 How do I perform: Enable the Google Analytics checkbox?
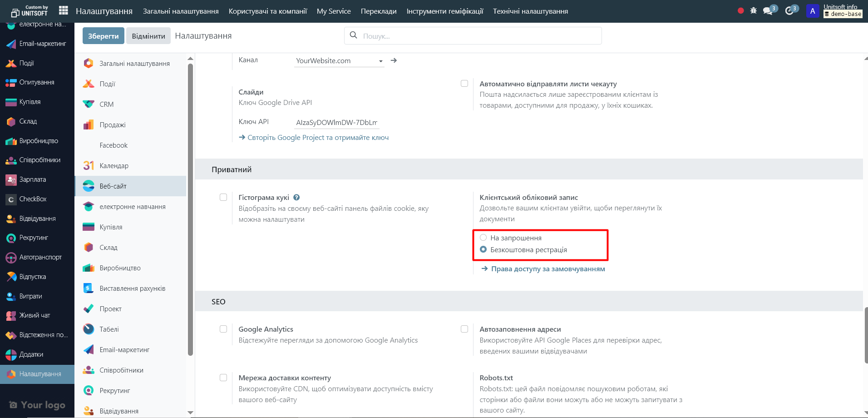tap(223, 329)
